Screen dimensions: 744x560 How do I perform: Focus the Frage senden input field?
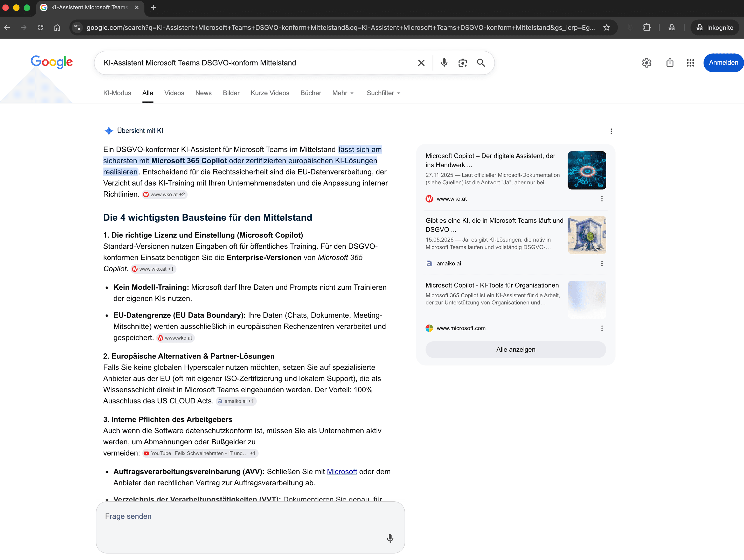point(250,527)
